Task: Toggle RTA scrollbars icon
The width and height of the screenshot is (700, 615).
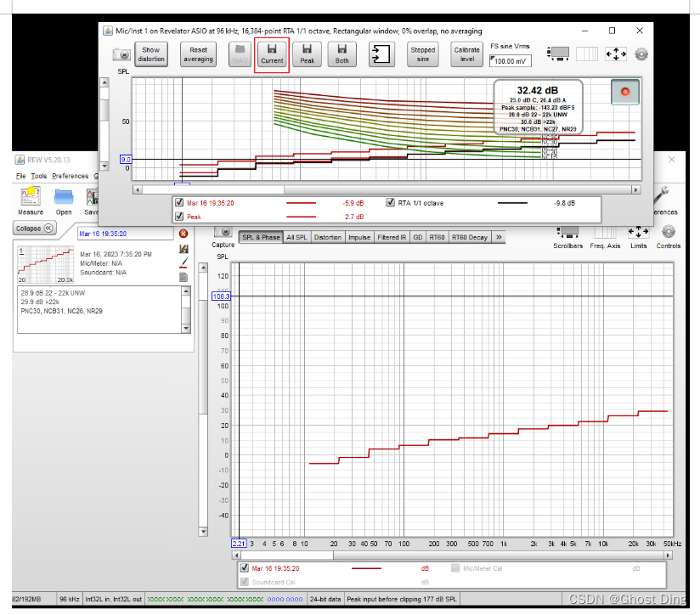Action: coord(558,54)
